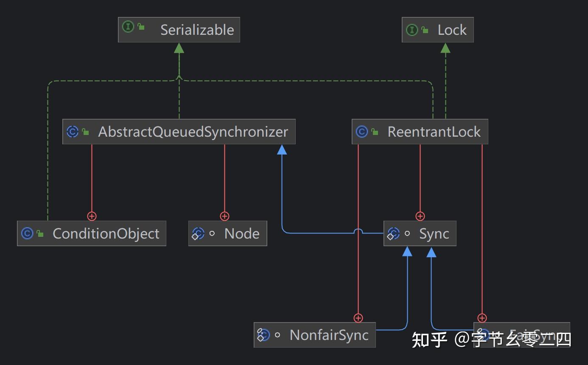This screenshot has width=588, height=365.
Task: Click the ConditionObject class icon
Action: (x=27, y=233)
